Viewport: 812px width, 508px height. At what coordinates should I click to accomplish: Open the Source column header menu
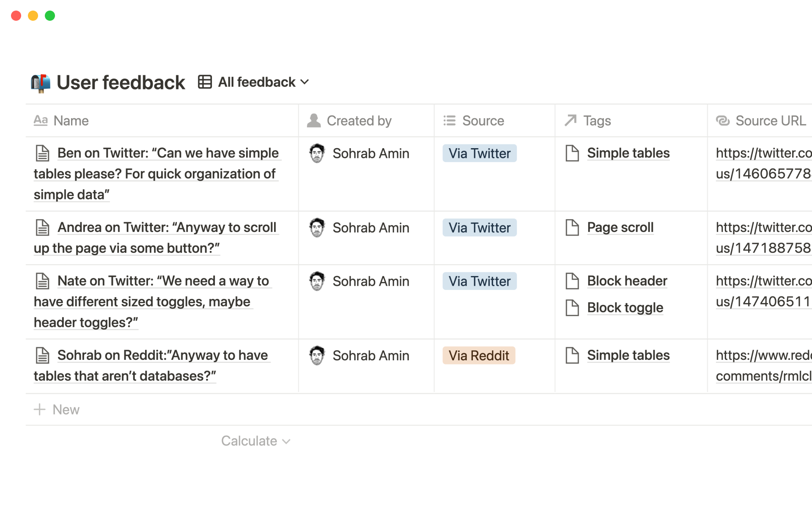(483, 121)
